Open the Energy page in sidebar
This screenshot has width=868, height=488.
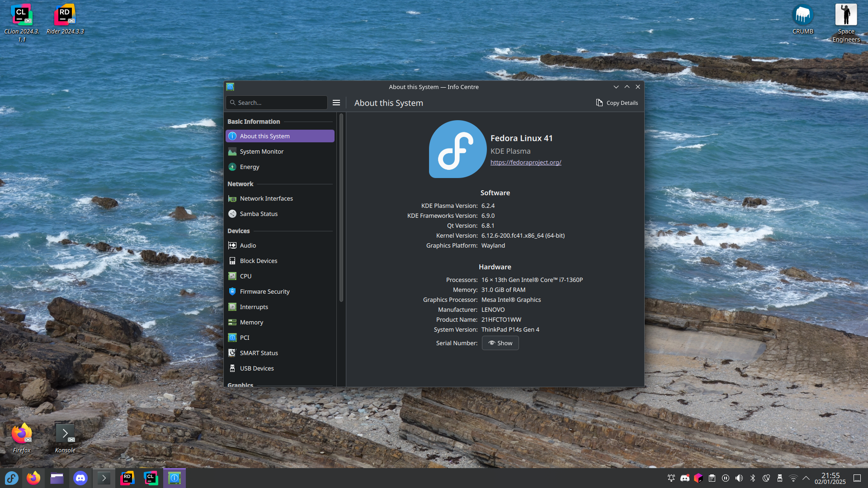point(250,167)
